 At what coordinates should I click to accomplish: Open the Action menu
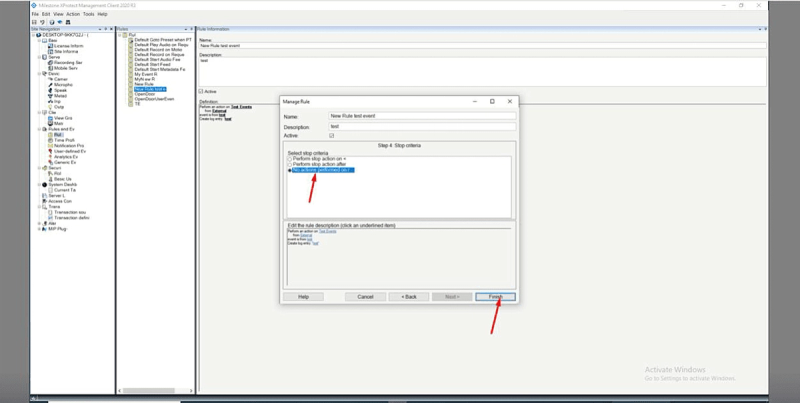click(73, 14)
